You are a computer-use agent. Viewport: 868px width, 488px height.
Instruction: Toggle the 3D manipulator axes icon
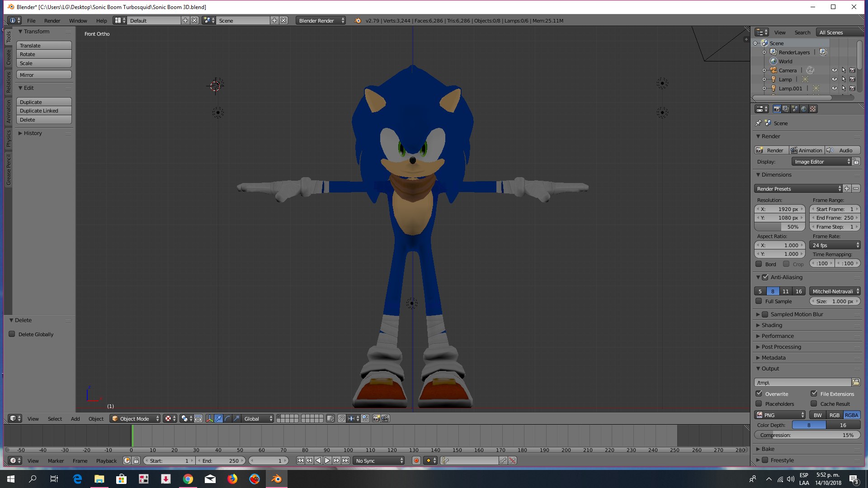coord(209,418)
